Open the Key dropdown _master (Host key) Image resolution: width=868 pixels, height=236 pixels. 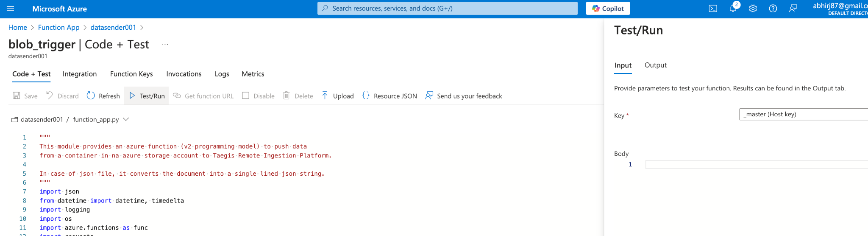(804, 114)
